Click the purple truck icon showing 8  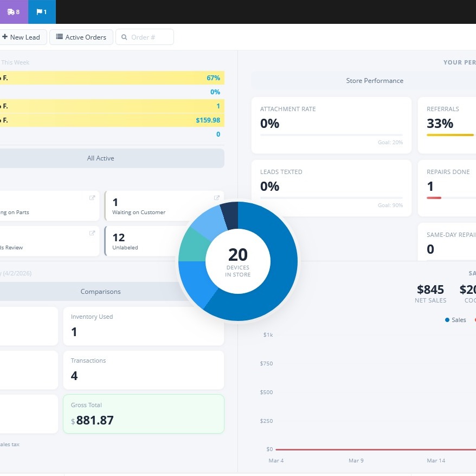pyautogui.click(x=12, y=12)
